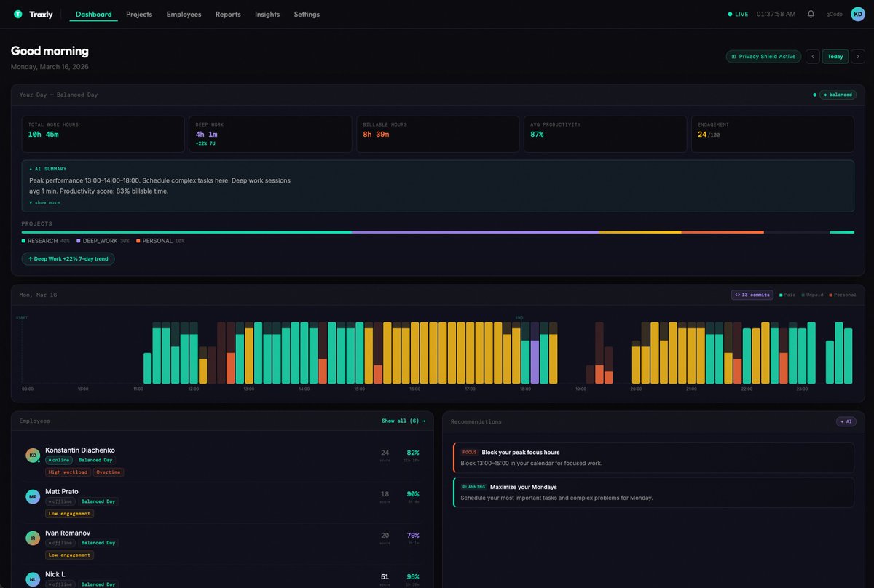The height and width of the screenshot is (588, 874).
Task: Click Matt Prato's offline status badge
Action: click(60, 501)
